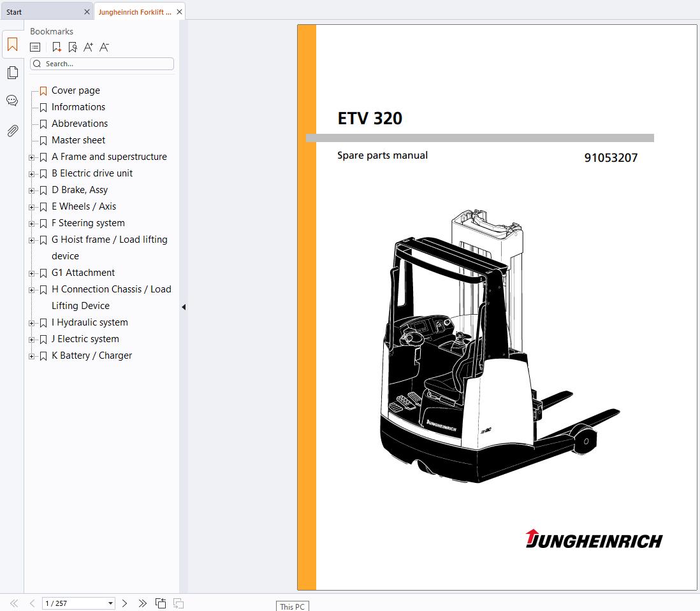Click the ETV 320 title on the page
The height and width of the screenshot is (611, 700).
click(x=370, y=119)
